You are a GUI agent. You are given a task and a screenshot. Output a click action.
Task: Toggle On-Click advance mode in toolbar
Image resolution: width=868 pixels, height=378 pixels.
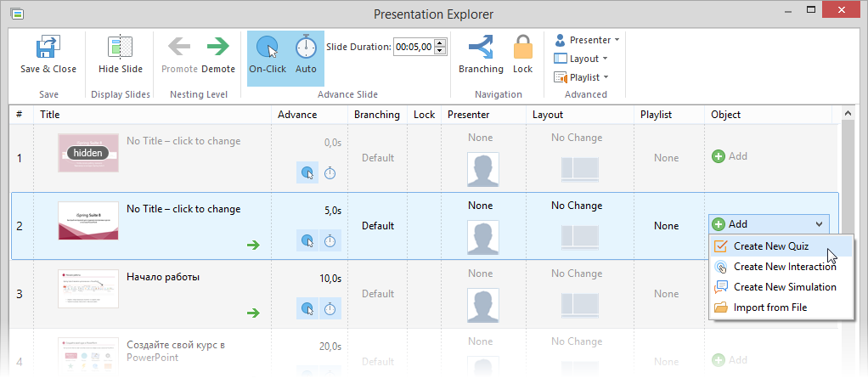coord(268,48)
